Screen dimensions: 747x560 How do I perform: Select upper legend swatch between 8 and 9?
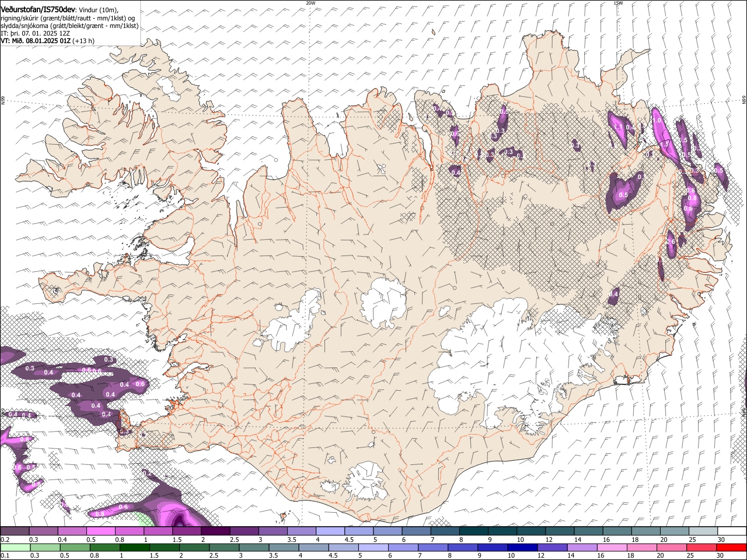click(474, 531)
